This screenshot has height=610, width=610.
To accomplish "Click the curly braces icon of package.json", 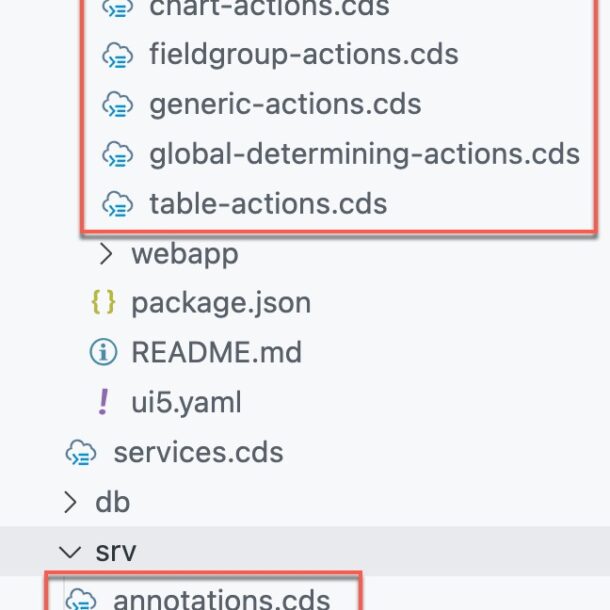I will [103, 302].
